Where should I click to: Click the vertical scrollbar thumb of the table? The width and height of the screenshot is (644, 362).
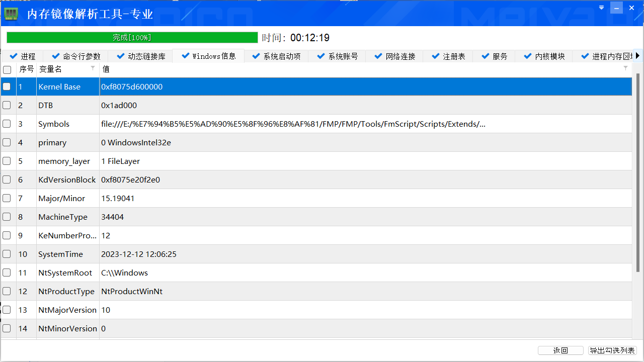coord(638,172)
